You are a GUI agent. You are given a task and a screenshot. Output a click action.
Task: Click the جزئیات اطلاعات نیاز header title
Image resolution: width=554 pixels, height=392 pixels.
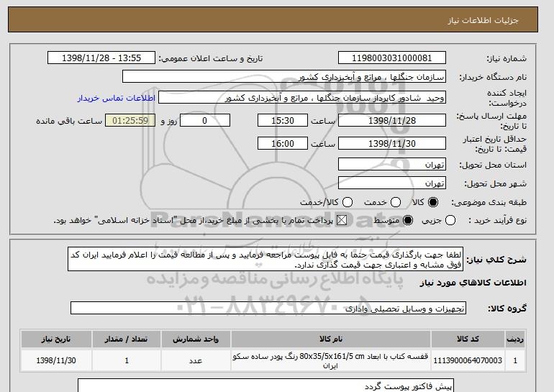pyautogui.click(x=483, y=20)
